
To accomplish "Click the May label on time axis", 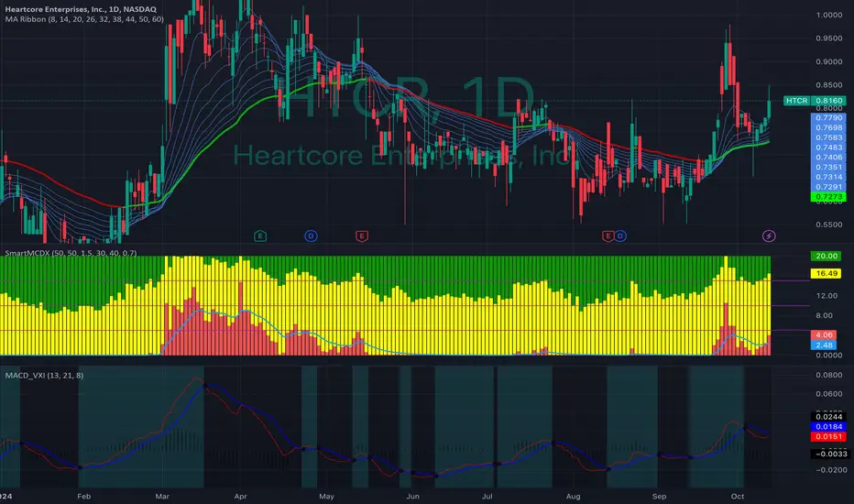I will point(326,497).
